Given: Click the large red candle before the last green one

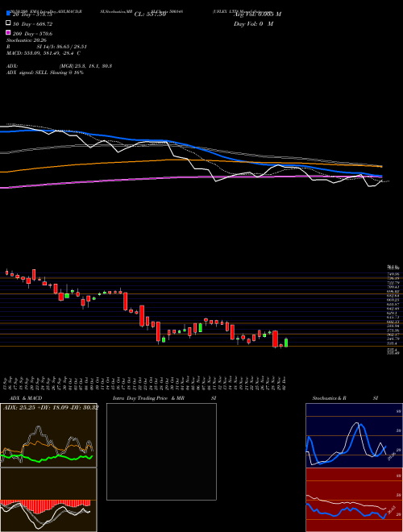Looking at the screenshot, I should click(276, 339).
